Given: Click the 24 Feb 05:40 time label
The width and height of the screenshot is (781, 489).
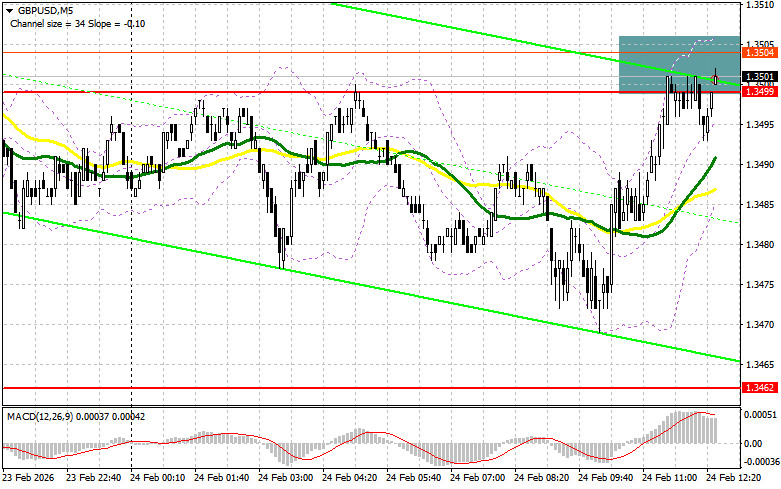Looking at the screenshot, I should tap(413, 478).
